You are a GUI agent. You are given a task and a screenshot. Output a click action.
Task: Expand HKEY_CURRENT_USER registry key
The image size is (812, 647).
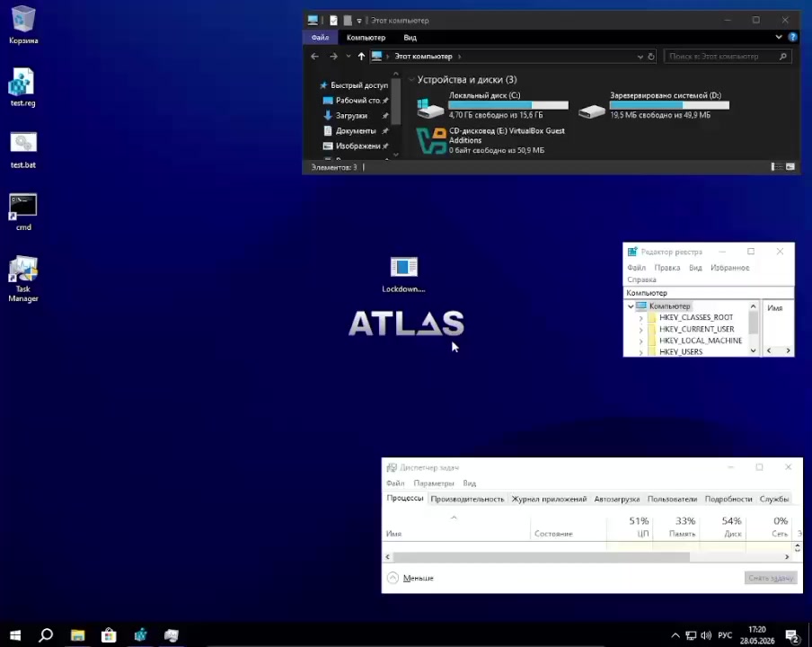coord(640,330)
